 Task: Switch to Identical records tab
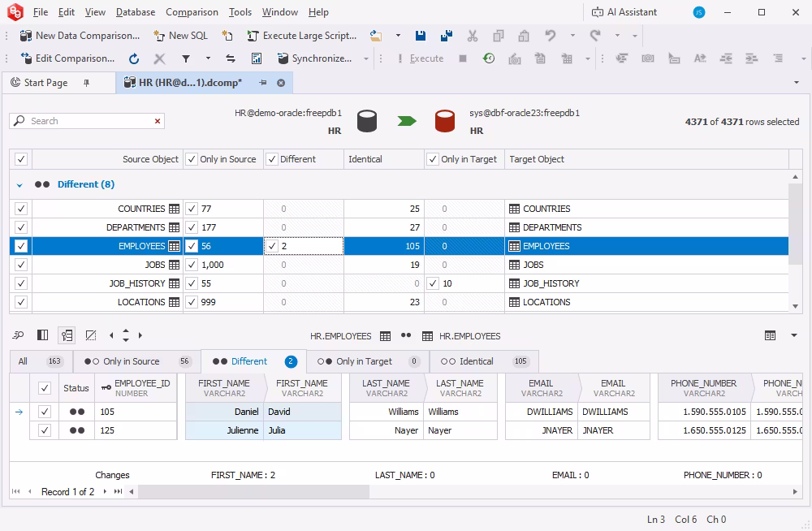[484, 361]
